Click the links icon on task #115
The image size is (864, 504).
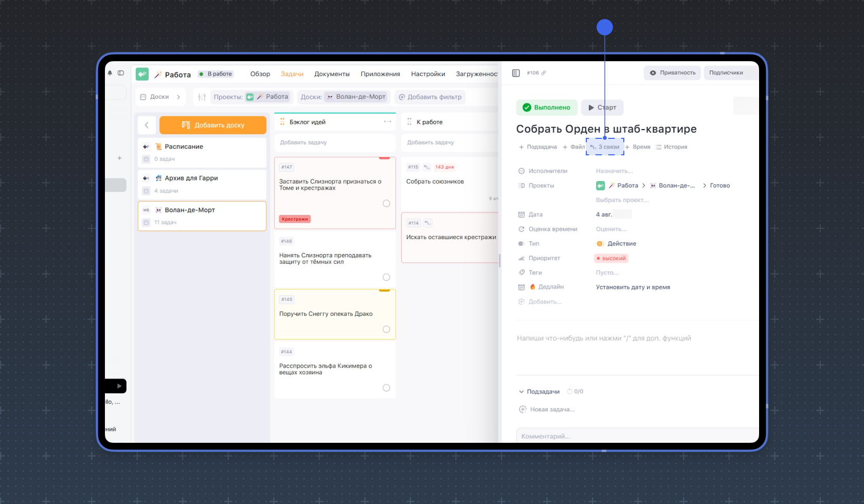427,167
